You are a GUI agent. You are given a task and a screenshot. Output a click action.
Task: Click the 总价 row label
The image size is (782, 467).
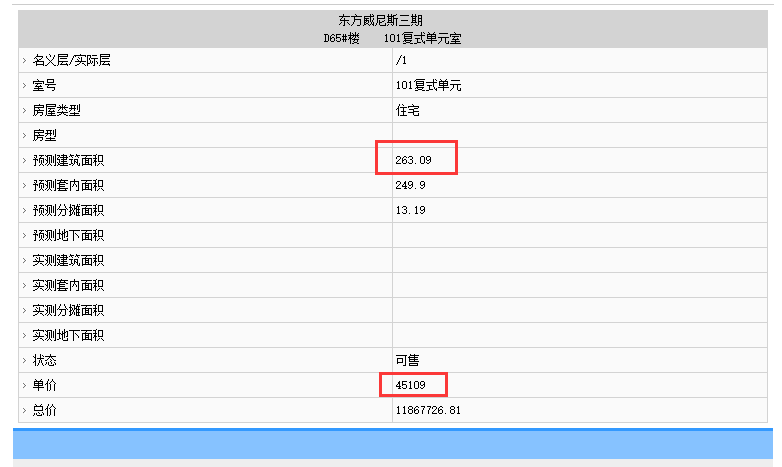pyautogui.click(x=44, y=410)
